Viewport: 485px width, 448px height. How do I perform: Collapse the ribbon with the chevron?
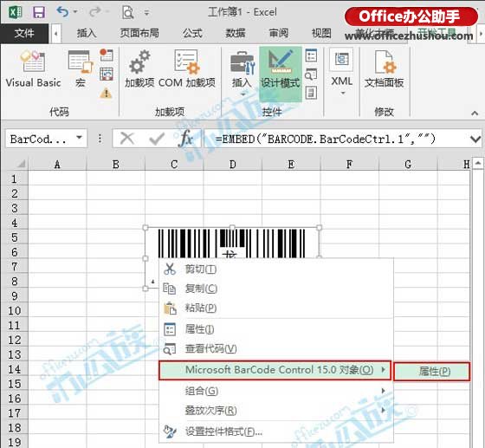[475, 114]
